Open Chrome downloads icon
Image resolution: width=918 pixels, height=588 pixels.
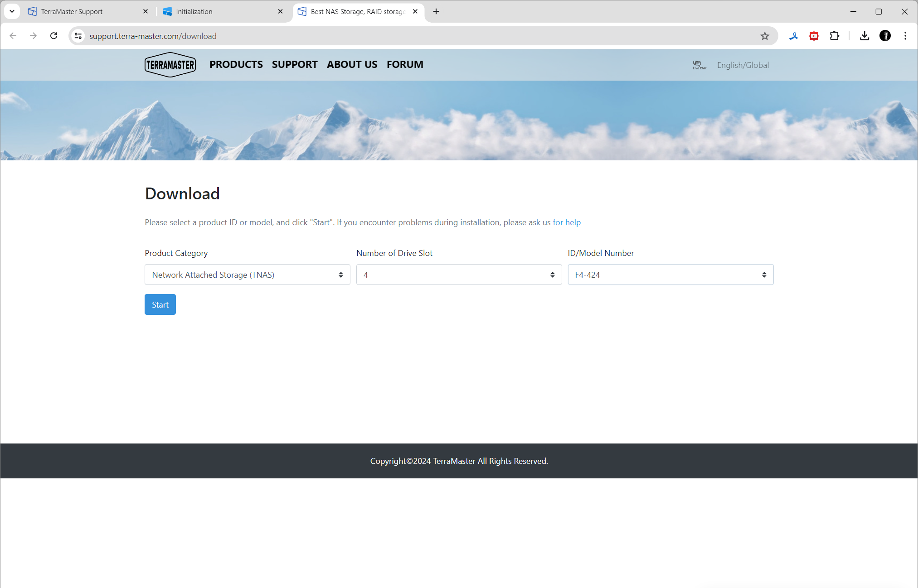[x=864, y=36]
